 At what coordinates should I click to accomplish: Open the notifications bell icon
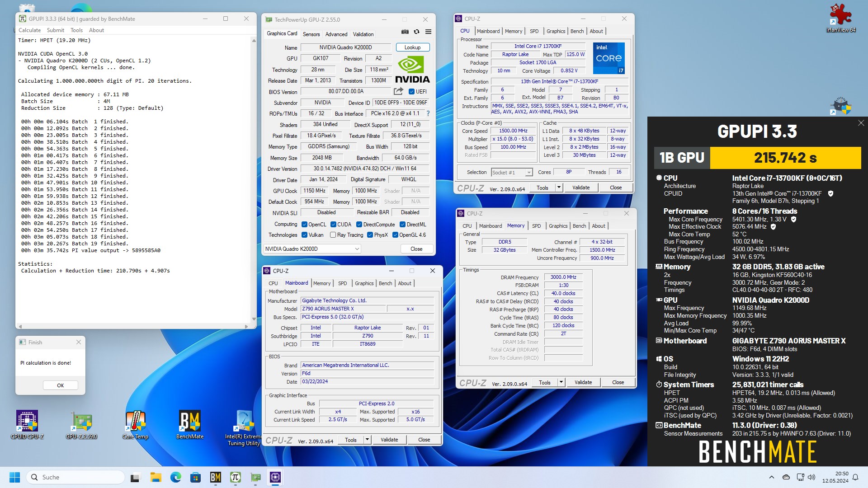point(855,477)
